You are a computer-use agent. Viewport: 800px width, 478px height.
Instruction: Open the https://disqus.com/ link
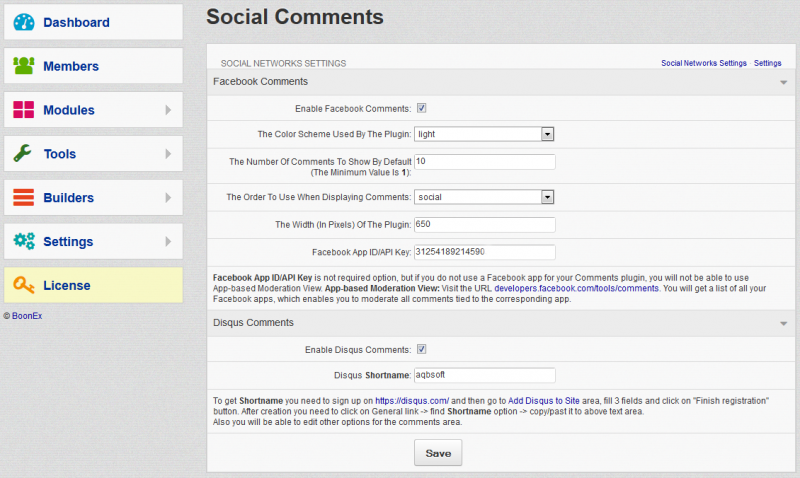(x=412, y=401)
